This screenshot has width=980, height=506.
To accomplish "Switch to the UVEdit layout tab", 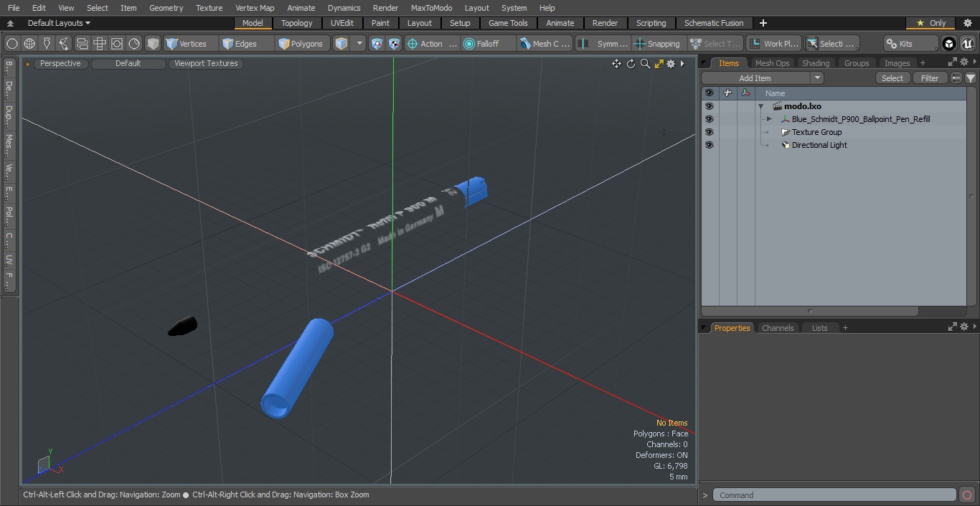I will coord(342,23).
